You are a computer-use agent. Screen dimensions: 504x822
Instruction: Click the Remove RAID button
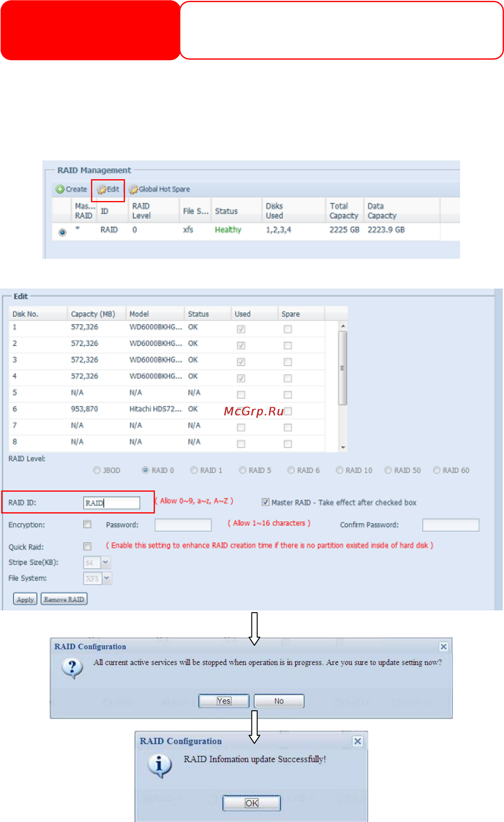click(64, 599)
